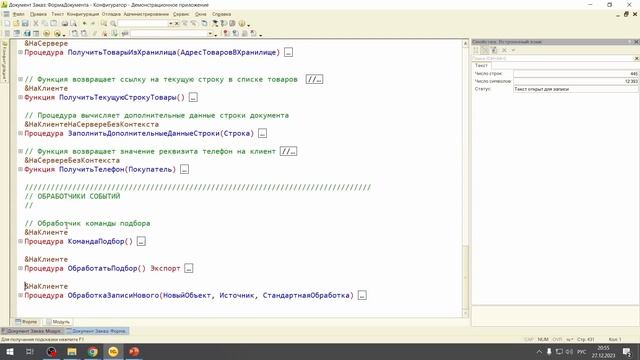The height and width of the screenshot is (360, 640).
Task: Expand ОбработатьПодбор procedure node
Action: tap(20, 268)
